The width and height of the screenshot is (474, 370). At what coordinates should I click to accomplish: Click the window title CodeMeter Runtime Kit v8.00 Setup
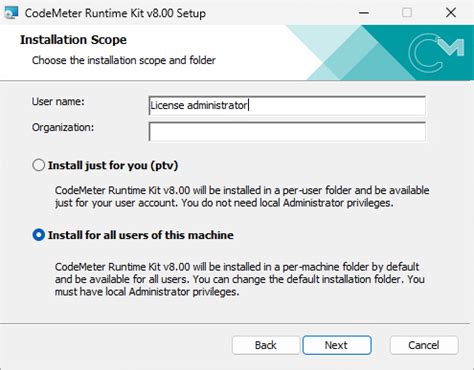click(x=115, y=13)
